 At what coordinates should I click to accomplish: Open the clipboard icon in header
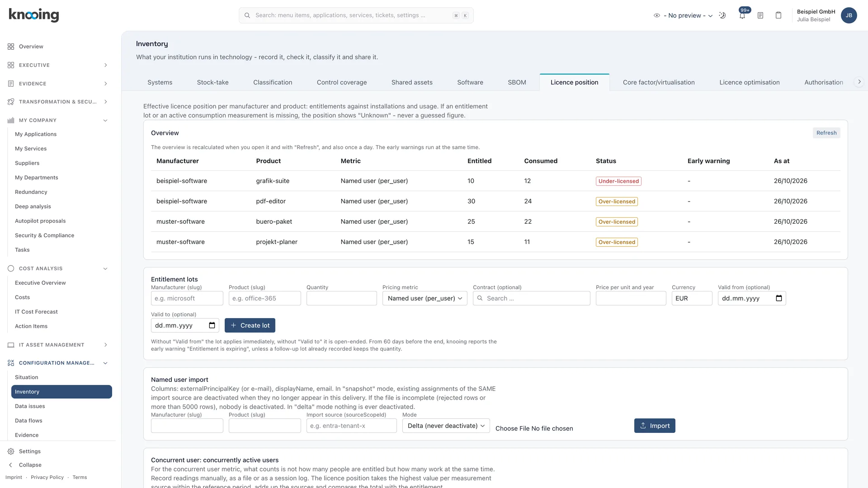(x=778, y=15)
